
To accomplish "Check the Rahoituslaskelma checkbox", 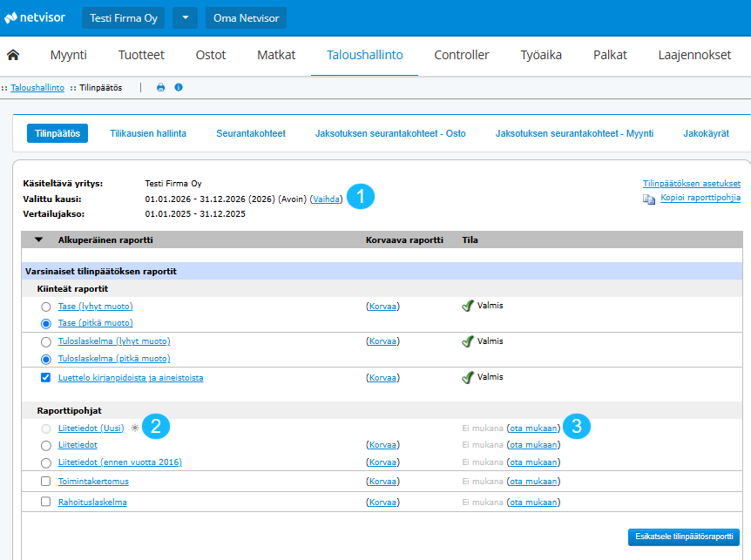I will click(x=45, y=502).
